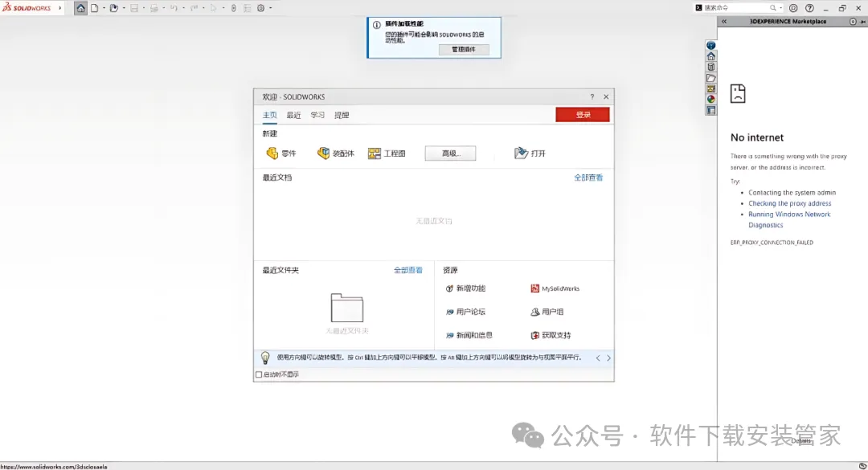
Task: Click the Print icon in top toolbar
Action: [x=154, y=8]
